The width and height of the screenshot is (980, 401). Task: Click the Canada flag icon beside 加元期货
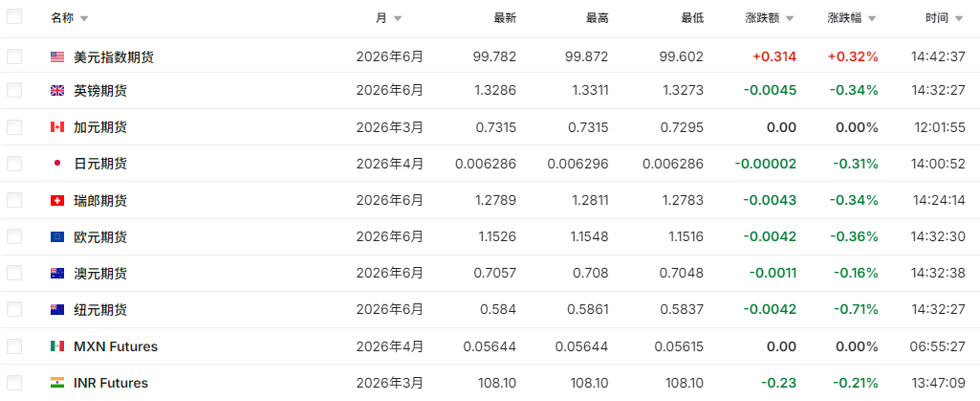[x=57, y=127]
